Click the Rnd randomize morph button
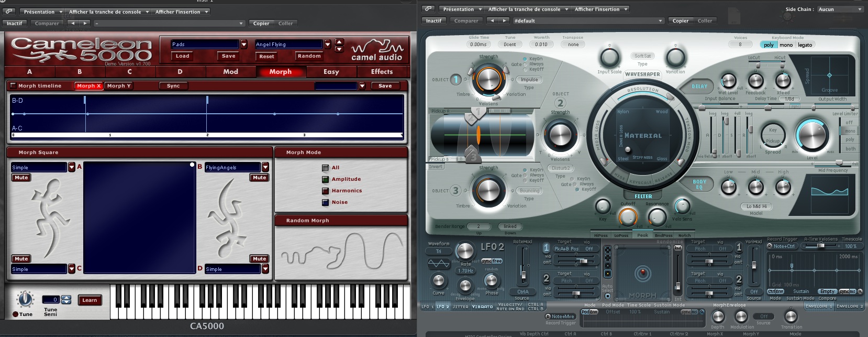This screenshot has width=868, height=337. 677,248
